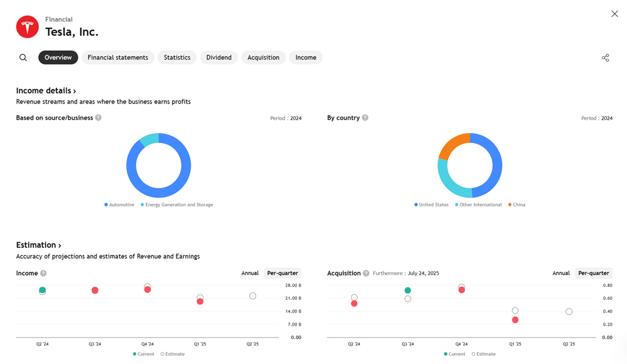The image size is (627, 364).
Task: Toggle China legend entry
Action: click(x=517, y=205)
